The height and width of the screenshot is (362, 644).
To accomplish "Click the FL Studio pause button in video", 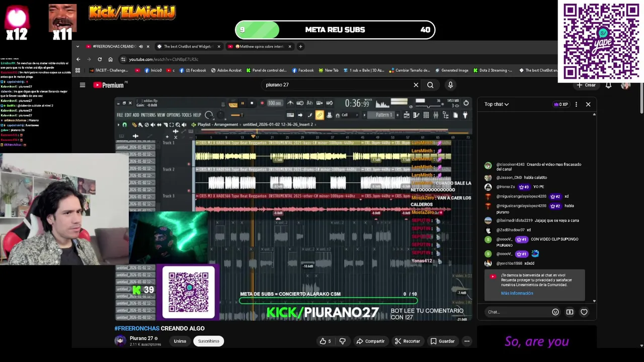I will [x=243, y=103].
